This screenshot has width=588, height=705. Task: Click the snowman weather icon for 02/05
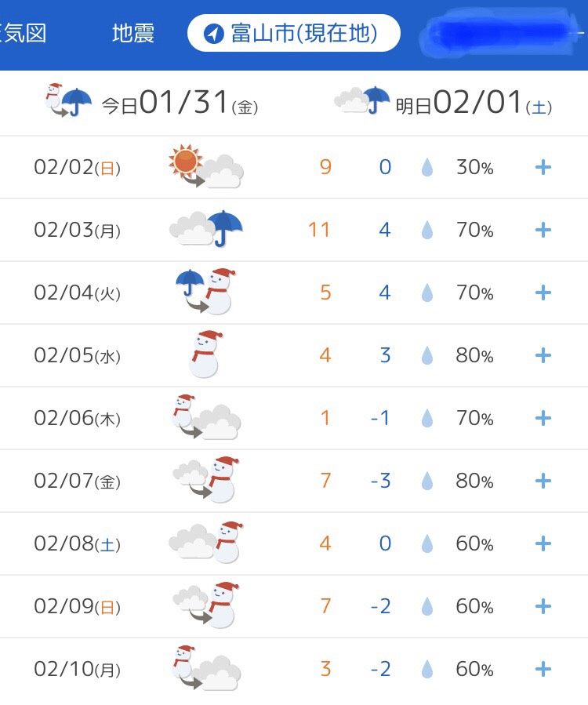pos(206,354)
